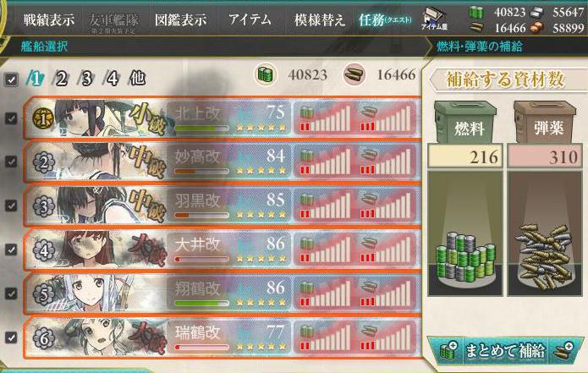Uncheck the checkbox for 翔鶴改
Viewport: 588px width, 373px height.
11,293
